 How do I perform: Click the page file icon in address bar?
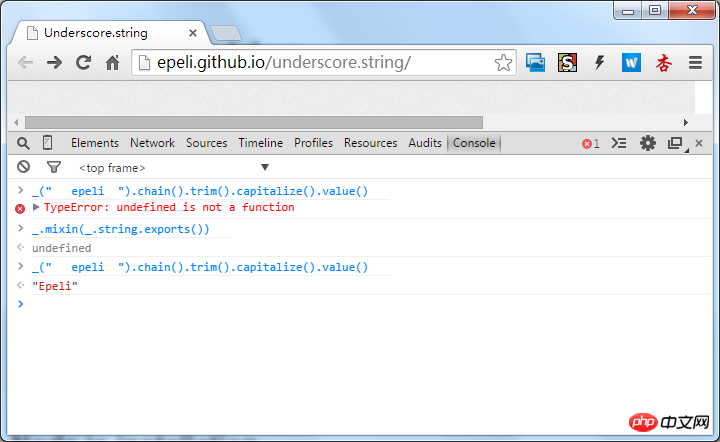click(x=144, y=63)
